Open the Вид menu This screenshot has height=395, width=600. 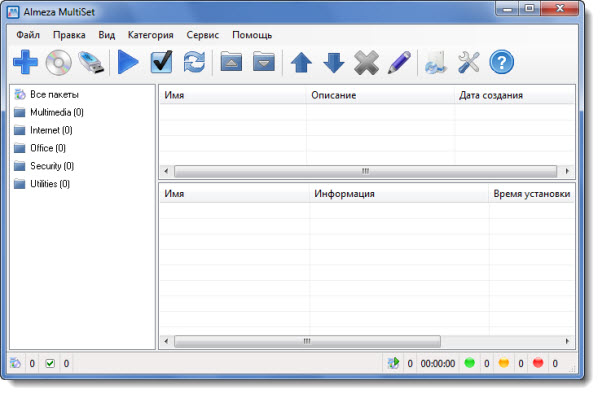pos(107,35)
